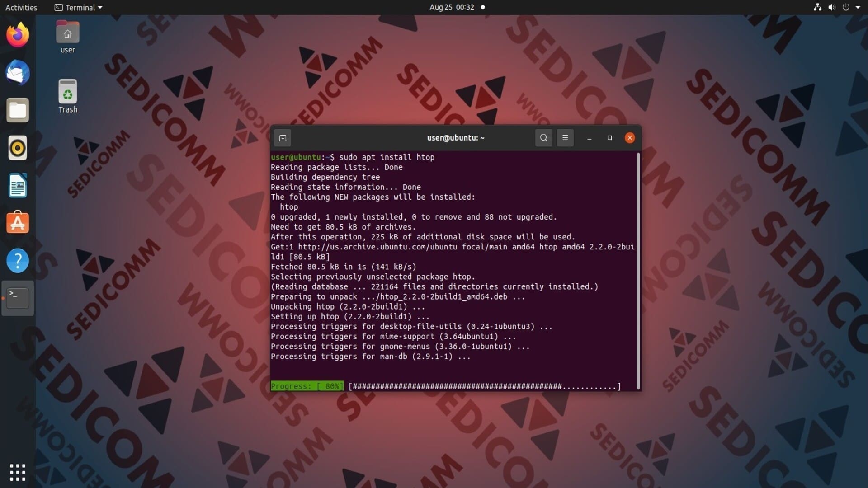868x488 pixels.
Task: Click the hash-mark progress bar
Action: [x=485, y=386]
